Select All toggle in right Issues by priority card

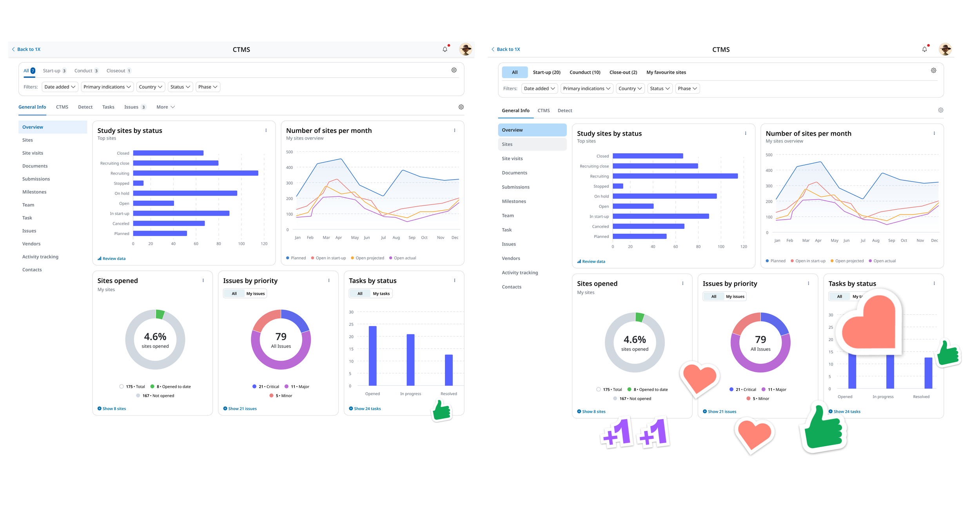pyautogui.click(x=713, y=297)
